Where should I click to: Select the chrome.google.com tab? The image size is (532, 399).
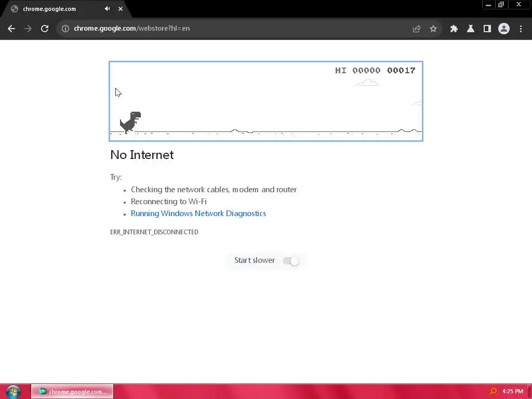pos(66,9)
